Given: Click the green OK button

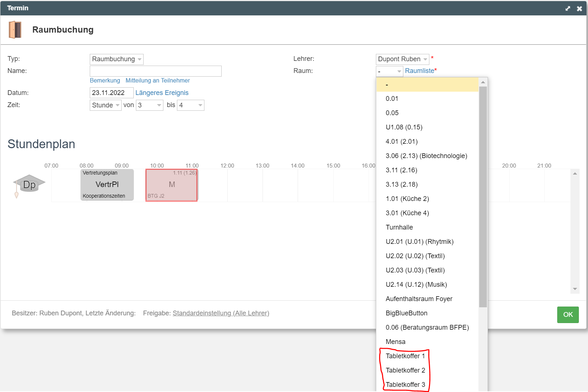Looking at the screenshot, I should [x=568, y=315].
